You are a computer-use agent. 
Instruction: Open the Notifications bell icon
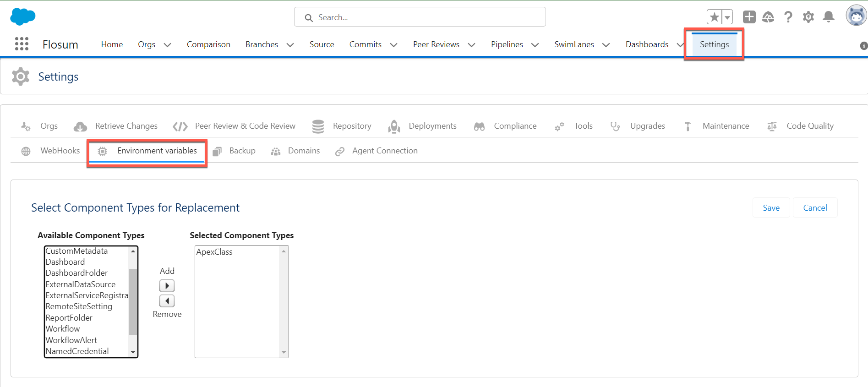click(829, 17)
